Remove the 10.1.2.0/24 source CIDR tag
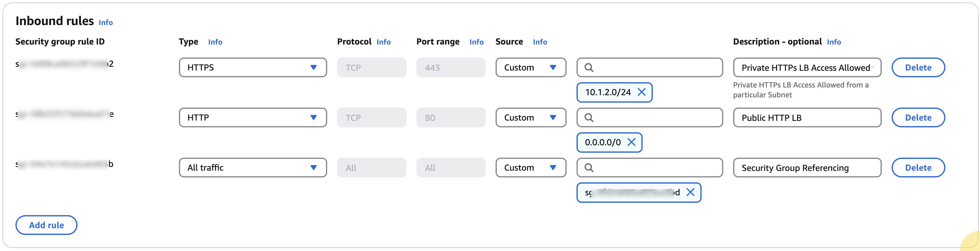 pyautogui.click(x=641, y=92)
